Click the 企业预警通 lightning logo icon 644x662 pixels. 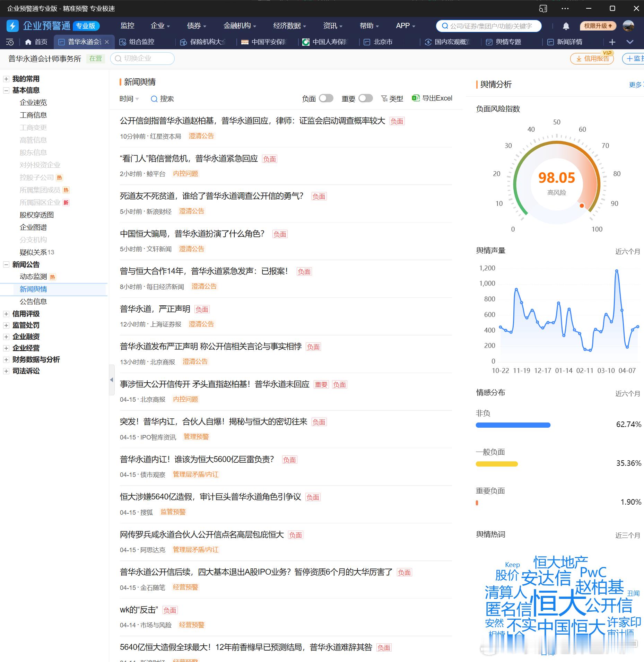click(x=12, y=26)
